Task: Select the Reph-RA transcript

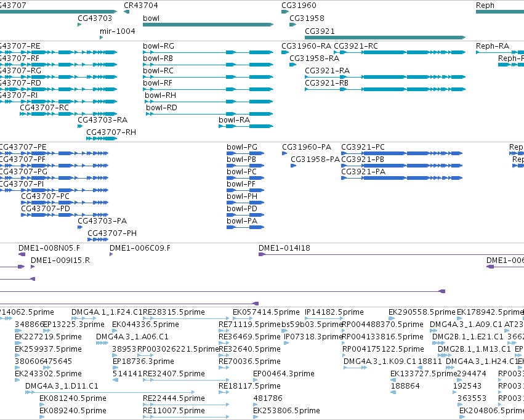Action: [x=500, y=52]
